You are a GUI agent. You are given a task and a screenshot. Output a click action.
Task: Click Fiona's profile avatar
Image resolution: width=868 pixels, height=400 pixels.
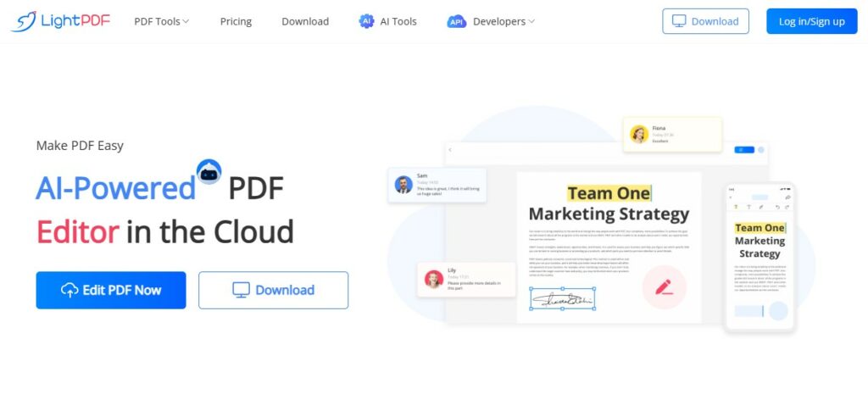point(638,134)
